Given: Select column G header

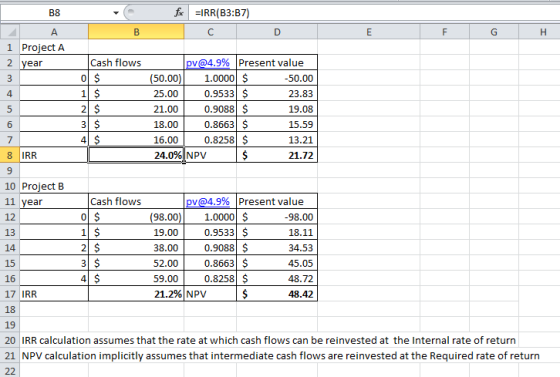Looking at the screenshot, I should point(494,32).
